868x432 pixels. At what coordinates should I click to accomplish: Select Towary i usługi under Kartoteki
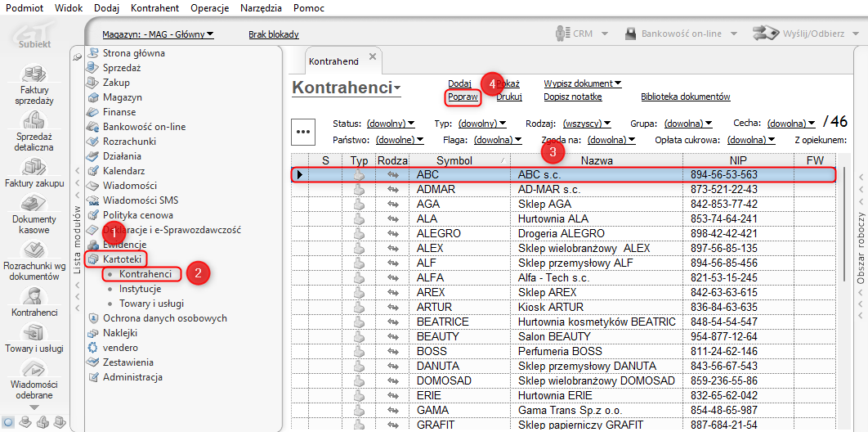coord(152,304)
